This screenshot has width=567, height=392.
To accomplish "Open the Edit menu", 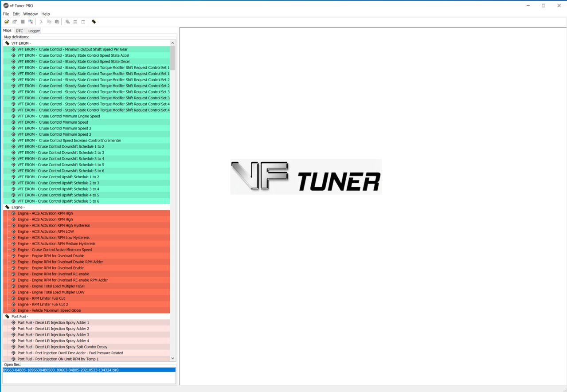I will [16, 14].
